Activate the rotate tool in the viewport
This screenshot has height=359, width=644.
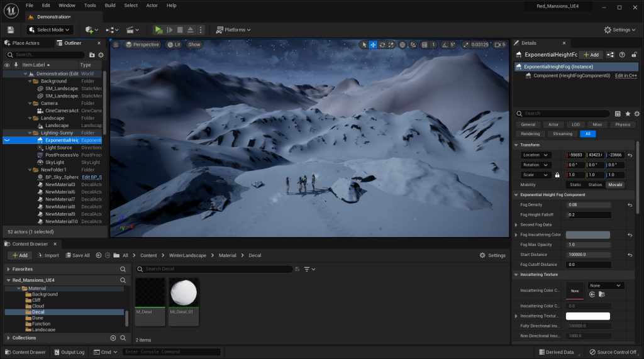point(382,45)
